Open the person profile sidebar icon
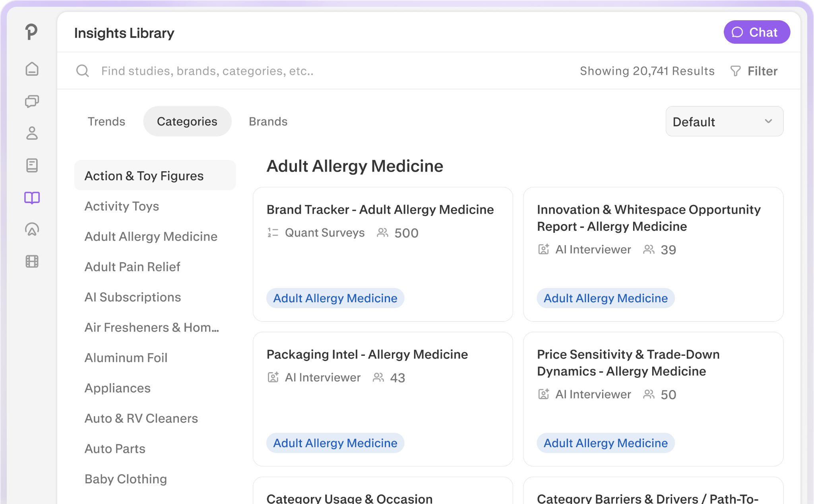This screenshot has height=504, width=814. [32, 133]
